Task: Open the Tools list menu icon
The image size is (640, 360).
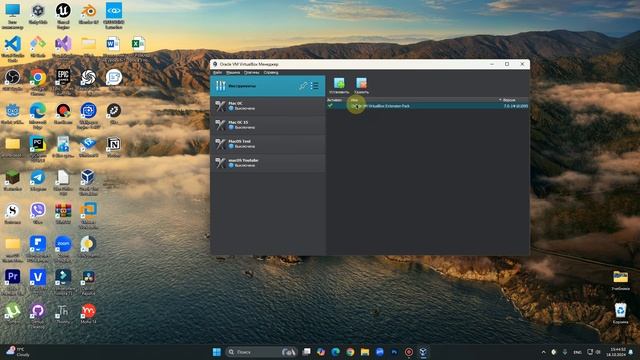Action: (x=314, y=86)
